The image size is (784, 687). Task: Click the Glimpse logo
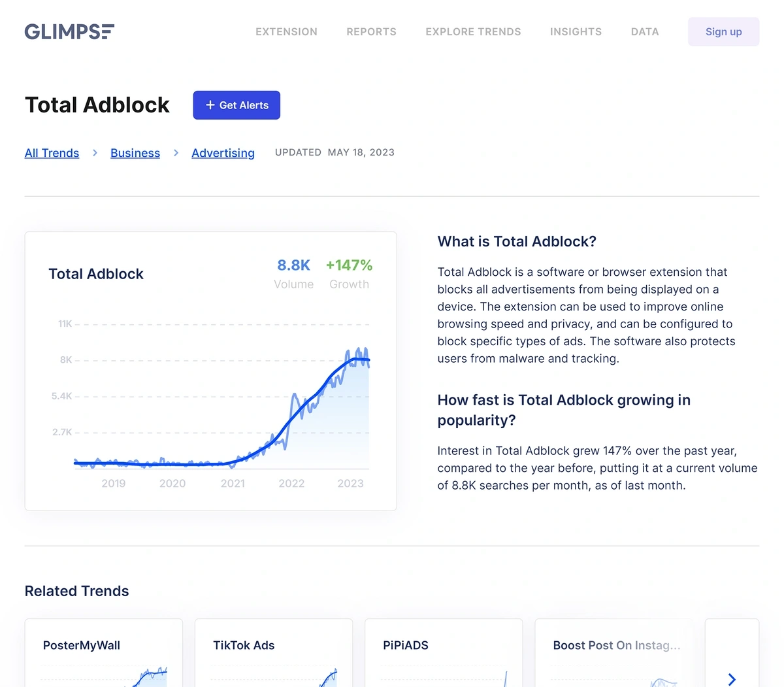click(69, 31)
